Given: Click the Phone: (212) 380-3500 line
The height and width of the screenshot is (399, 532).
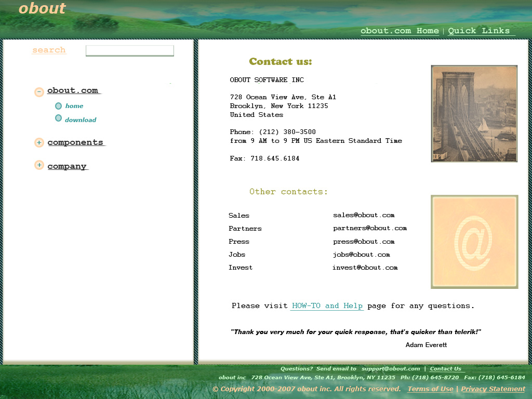Looking at the screenshot, I should coord(273,131).
